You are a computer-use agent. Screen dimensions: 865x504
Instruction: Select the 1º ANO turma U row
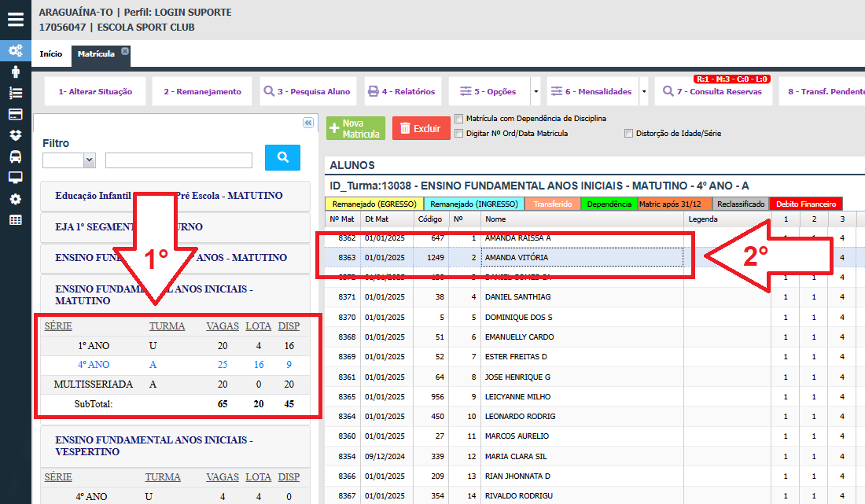[x=175, y=346]
